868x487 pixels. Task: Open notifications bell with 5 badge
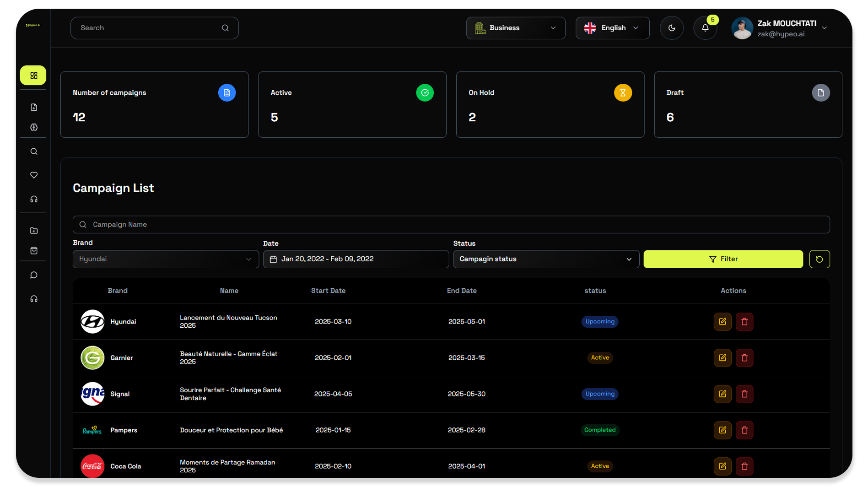click(705, 28)
